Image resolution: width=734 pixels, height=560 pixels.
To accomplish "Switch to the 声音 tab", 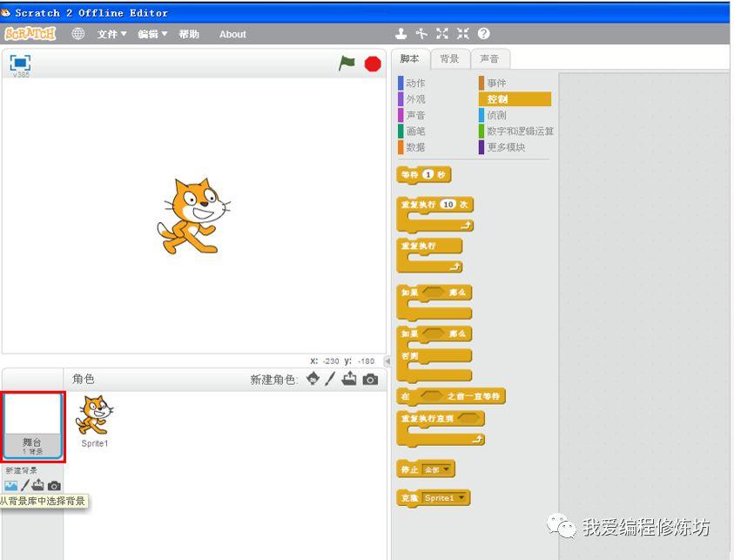I will coord(490,59).
